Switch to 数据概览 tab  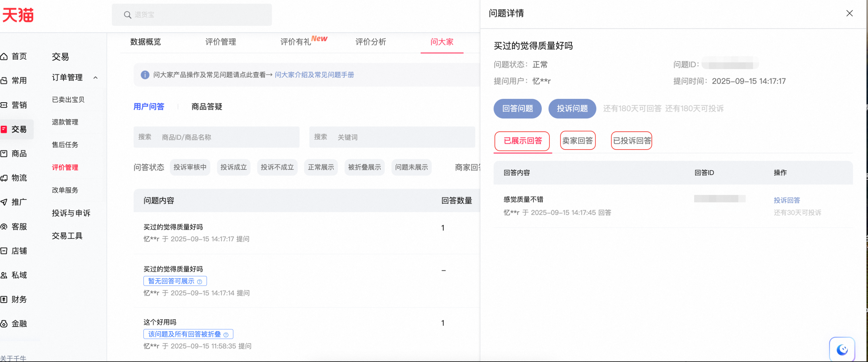pyautogui.click(x=145, y=42)
